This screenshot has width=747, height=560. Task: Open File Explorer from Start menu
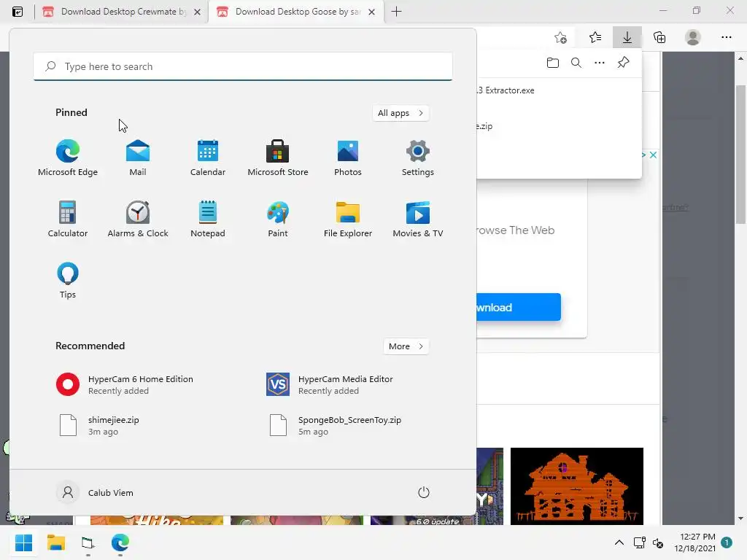[348, 219]
